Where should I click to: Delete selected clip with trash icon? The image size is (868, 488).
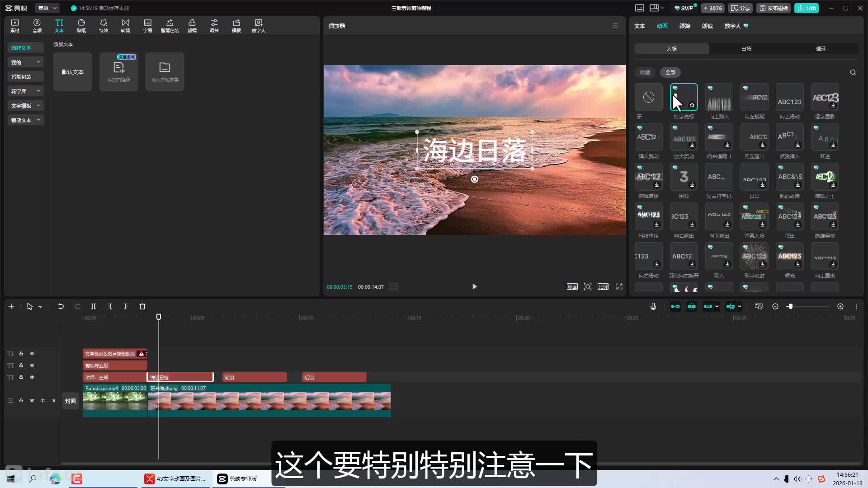tap(142, 306)
